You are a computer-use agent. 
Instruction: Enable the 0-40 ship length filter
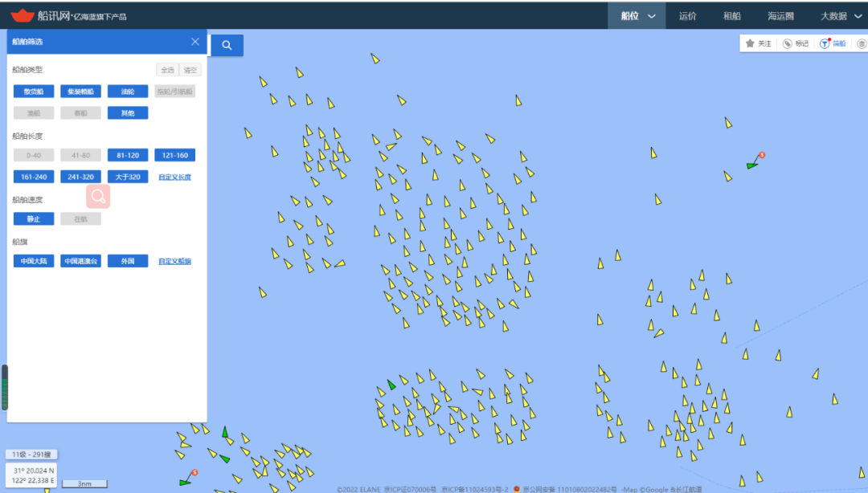click(34, 155)
